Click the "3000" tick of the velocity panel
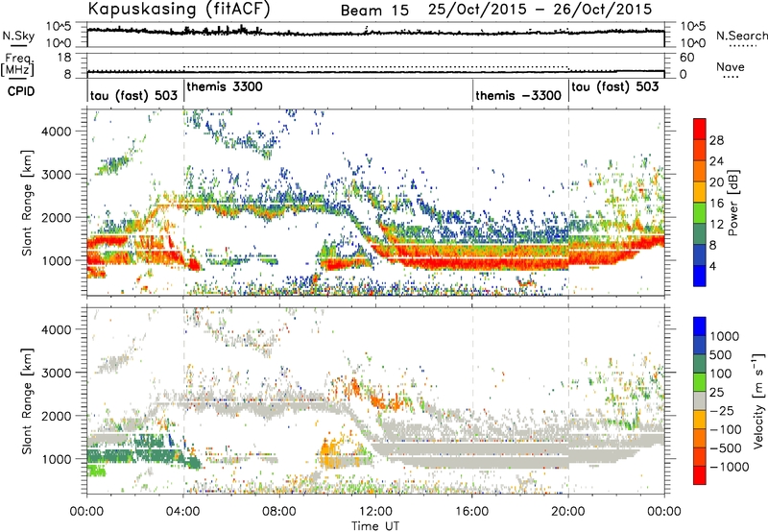The image size is (768, 532). pyautogui.click(x=57, y=373)
